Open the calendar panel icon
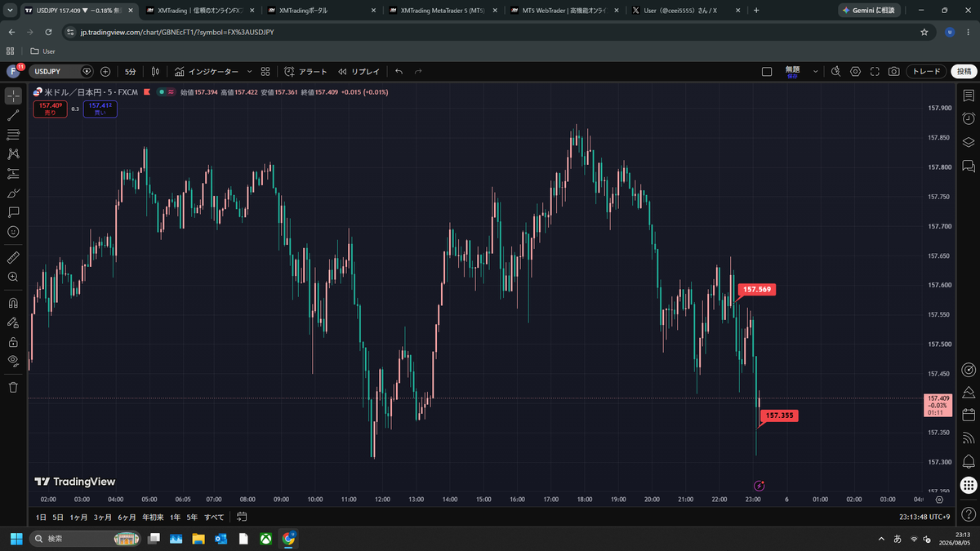The width and height of the screenshot is (980, 551). coord(969,415)
